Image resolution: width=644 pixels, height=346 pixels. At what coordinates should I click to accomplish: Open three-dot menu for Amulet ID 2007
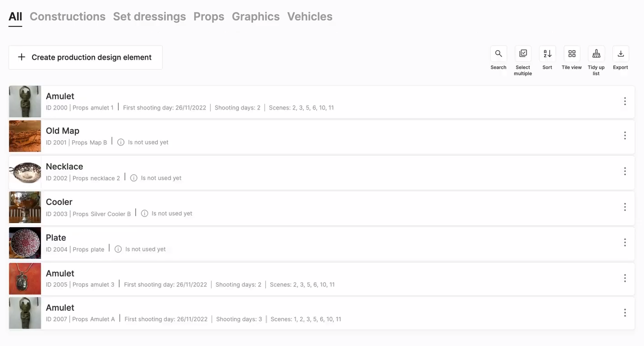click(624, 313)
